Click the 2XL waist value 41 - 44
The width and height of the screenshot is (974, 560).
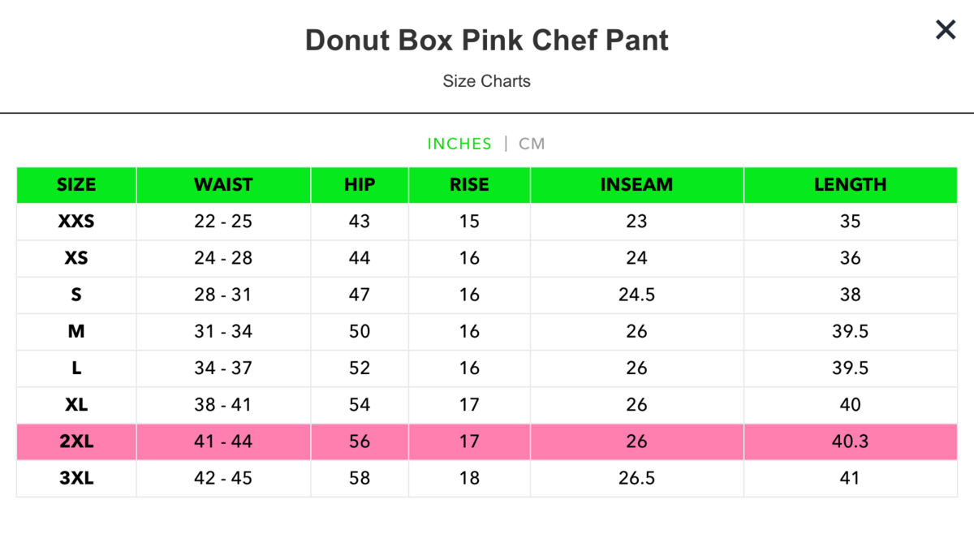(x=223, y=442)
